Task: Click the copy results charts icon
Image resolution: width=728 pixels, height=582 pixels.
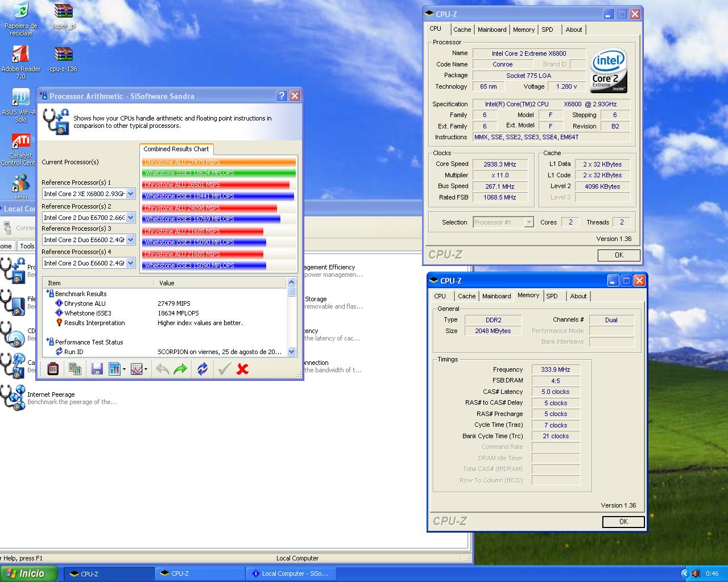Action: pos(75,369)
